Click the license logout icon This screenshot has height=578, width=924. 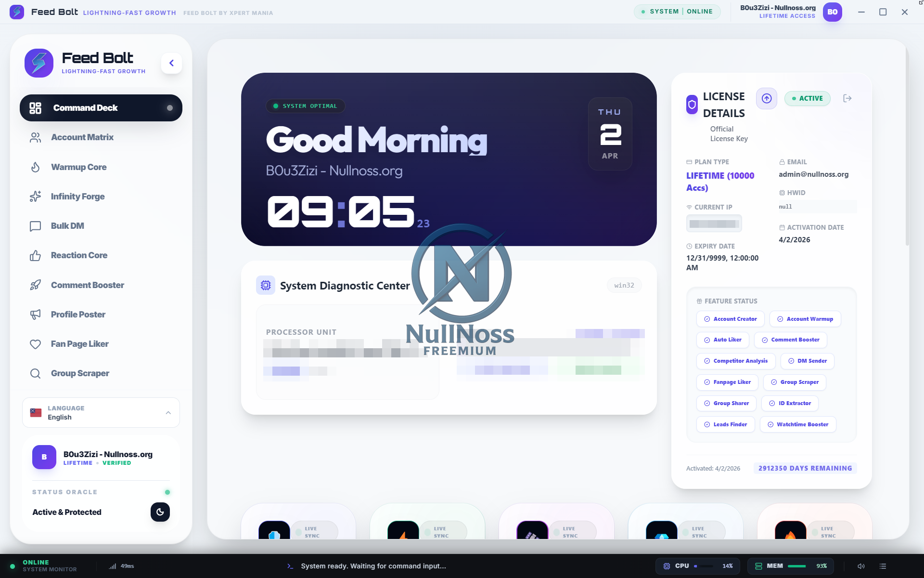click(x=847, y=98)
